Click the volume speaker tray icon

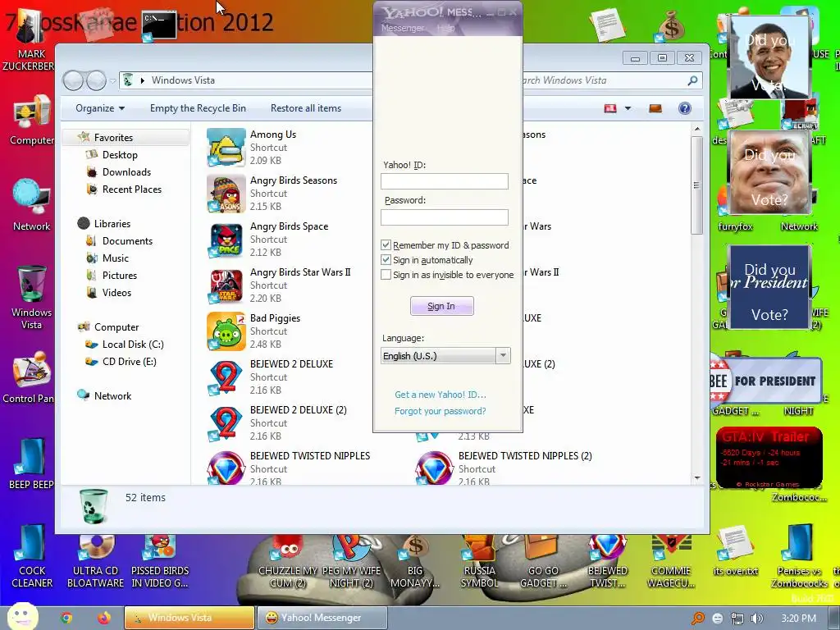click(x=757, y=619)
